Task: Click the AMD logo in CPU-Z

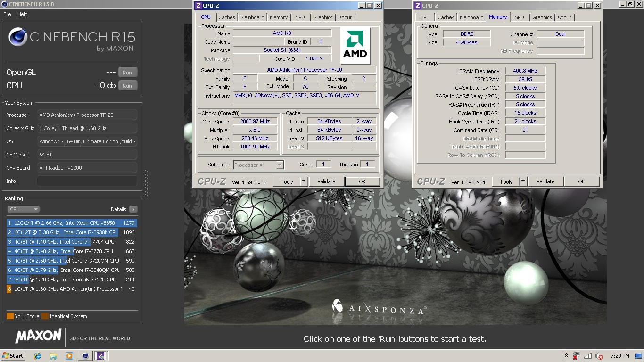Action: click(355, 45)
